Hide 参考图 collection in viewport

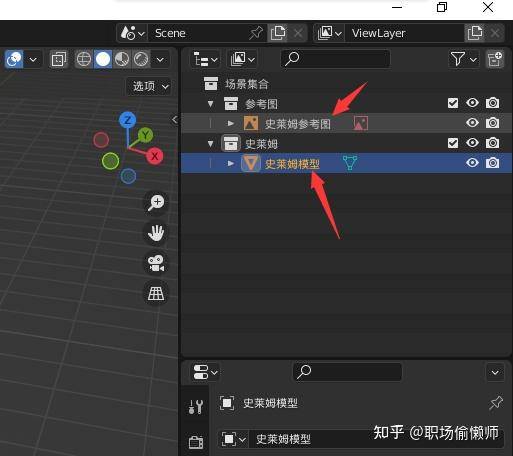click(x=472, y=103)
